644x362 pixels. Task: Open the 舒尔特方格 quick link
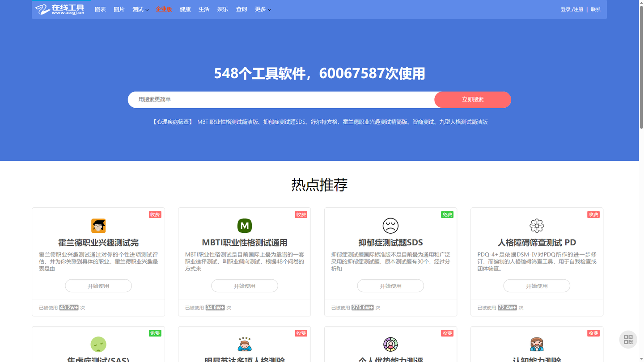(324, 122)
